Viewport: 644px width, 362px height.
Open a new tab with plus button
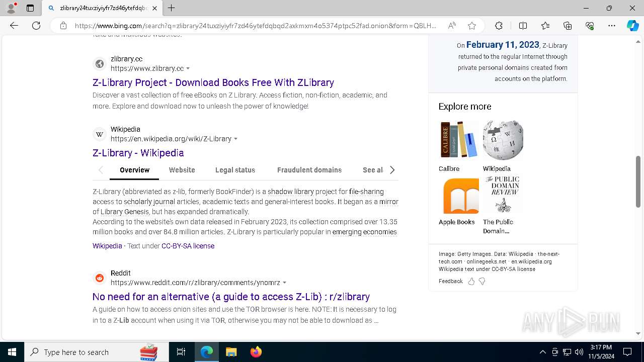tap(172, 8)
